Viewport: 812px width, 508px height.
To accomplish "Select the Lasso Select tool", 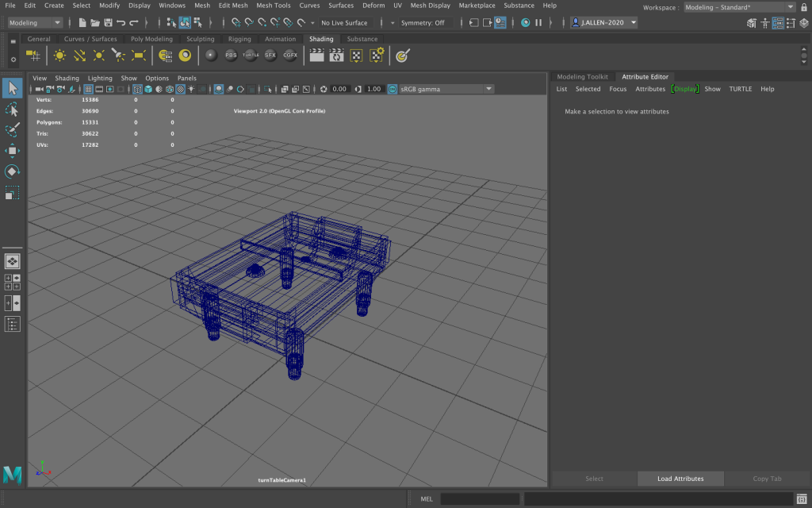I will 12,108.
